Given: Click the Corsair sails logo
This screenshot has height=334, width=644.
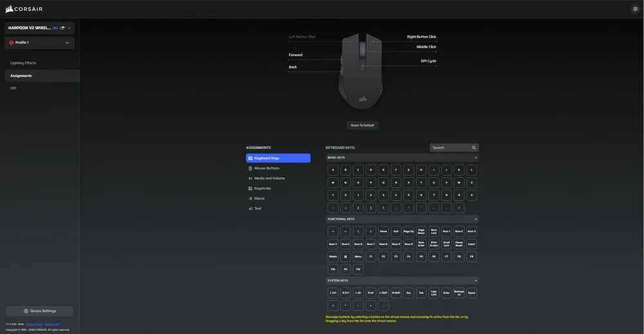Looking at the screenshot, I should [x=10, y=9].
